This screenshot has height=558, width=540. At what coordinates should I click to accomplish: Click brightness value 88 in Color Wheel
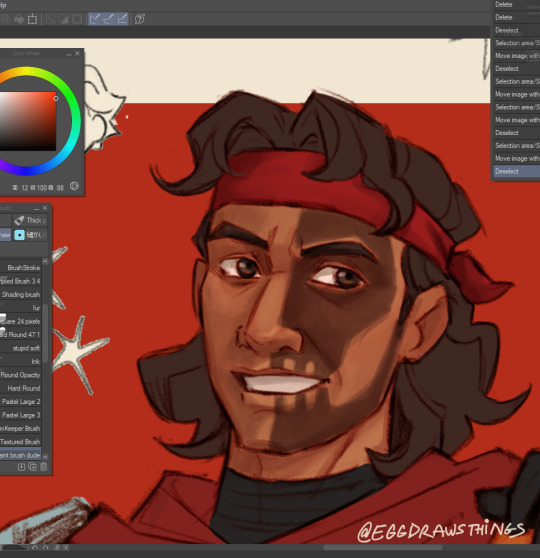pos(60,188)
